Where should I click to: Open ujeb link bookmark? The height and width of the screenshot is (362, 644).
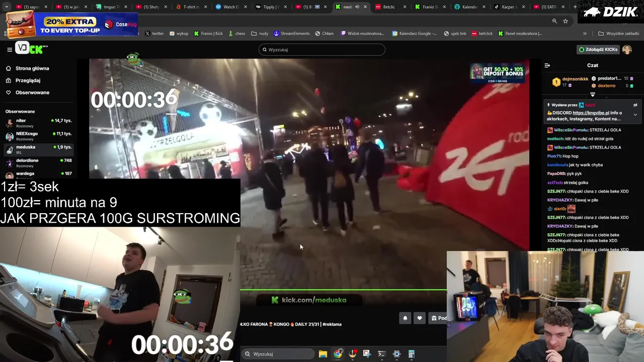[455, 34]
